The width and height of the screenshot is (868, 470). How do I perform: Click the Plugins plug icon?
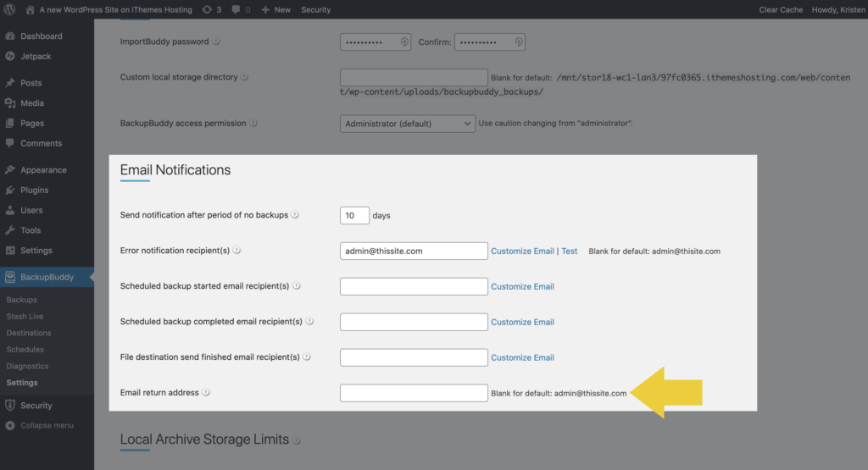[10, 190]
